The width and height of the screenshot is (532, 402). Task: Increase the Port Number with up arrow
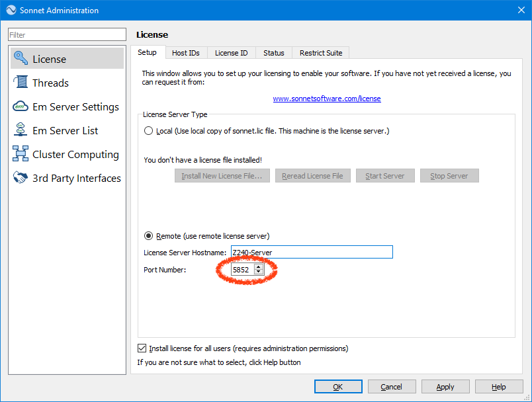click(x=259, y=267)
